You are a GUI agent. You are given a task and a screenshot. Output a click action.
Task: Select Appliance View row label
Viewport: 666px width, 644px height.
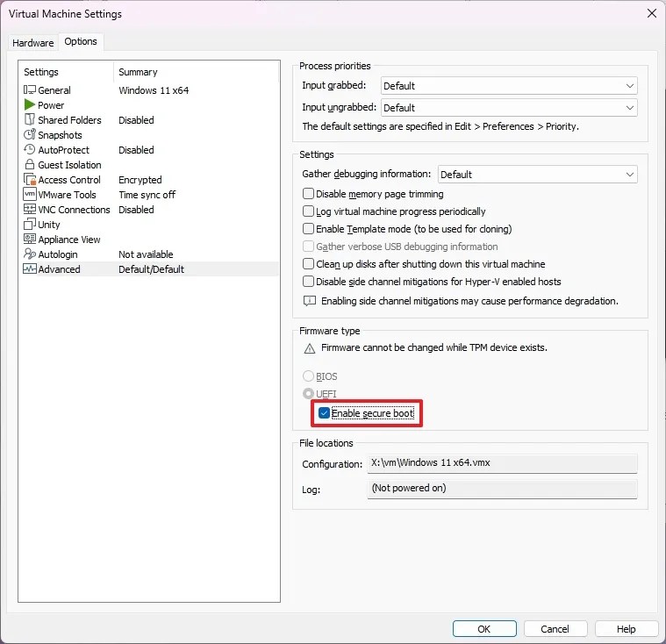click(69, 240)
